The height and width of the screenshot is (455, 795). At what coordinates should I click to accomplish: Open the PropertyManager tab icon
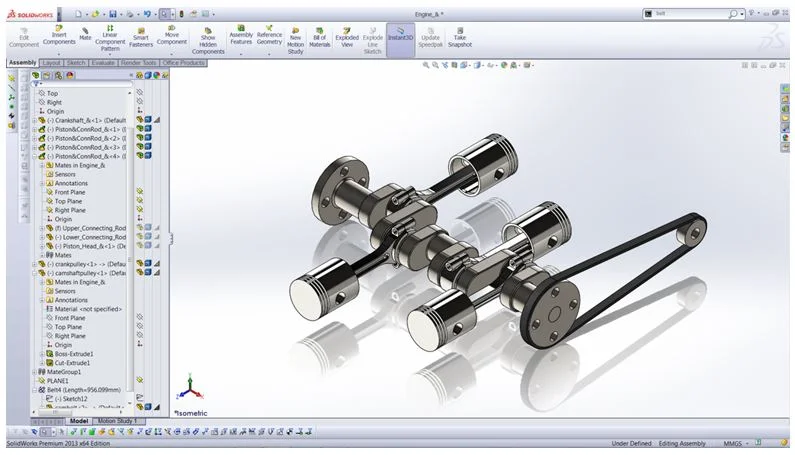point(47,76)
